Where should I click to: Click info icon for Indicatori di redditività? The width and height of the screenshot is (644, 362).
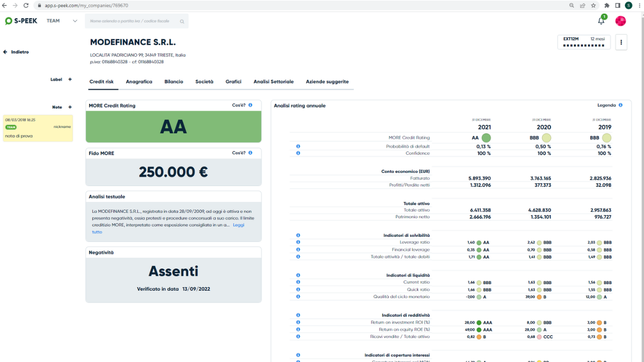point(298,315)
